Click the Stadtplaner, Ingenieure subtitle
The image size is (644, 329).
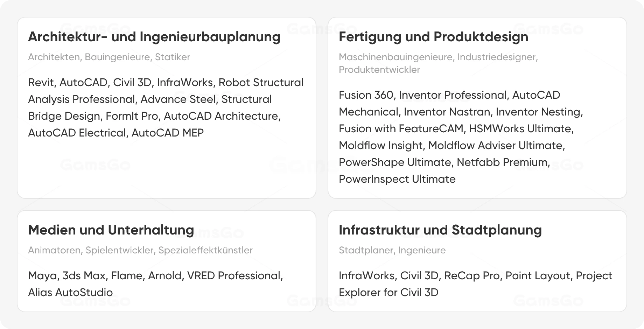click(392, 250)
